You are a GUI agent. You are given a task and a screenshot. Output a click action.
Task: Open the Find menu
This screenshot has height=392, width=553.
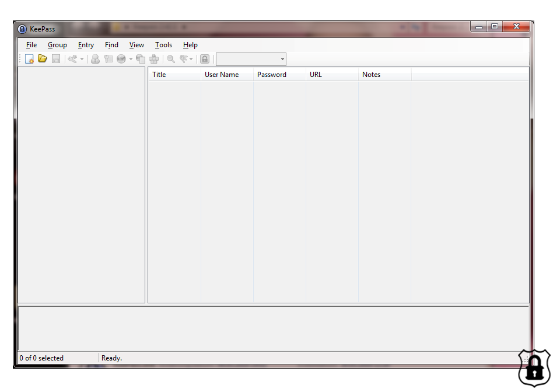(111, 45)
